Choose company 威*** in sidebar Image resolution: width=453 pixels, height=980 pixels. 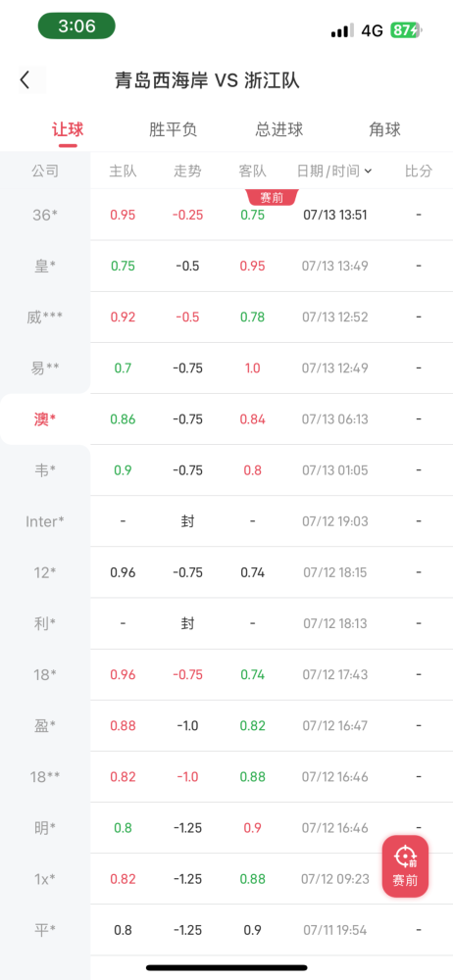click(x=45, y=317)
